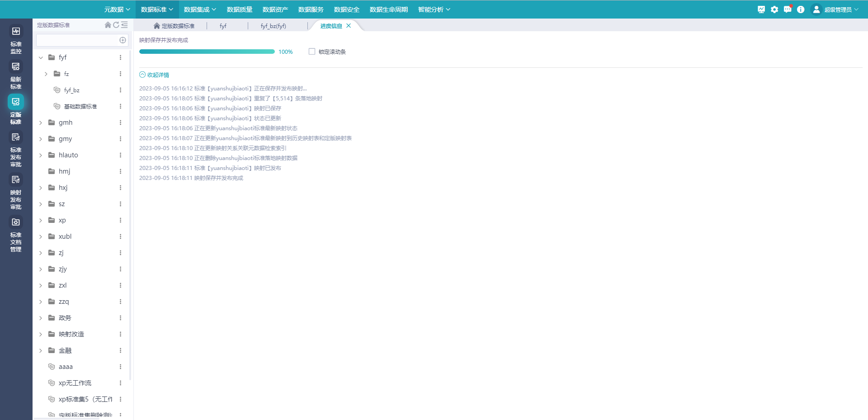Open the messages icon with red badge
The image size is (868, 420).
(x=788, y=9)
